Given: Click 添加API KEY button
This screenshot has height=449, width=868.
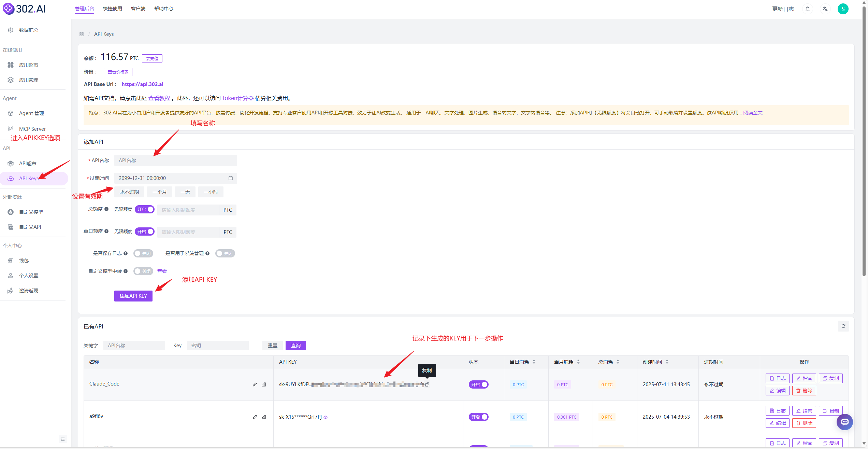Looking at the screenshot, I should (133, 296).
